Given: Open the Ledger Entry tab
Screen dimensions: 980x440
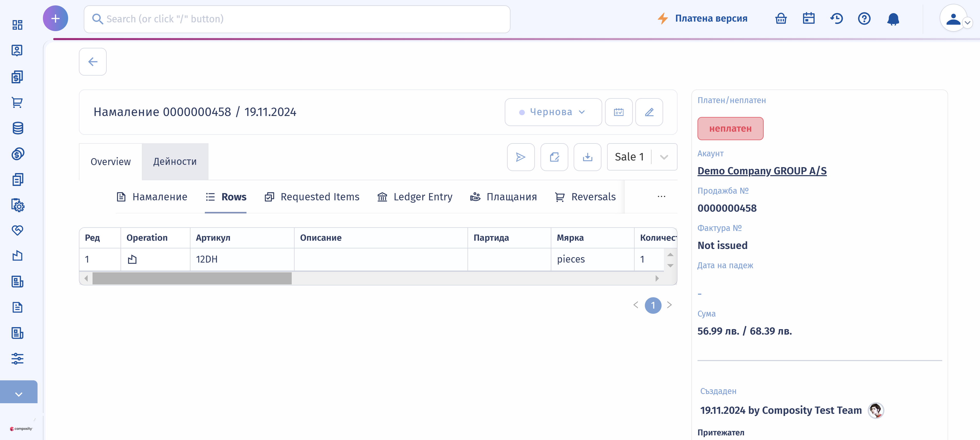Looking at the screenshot, I should click(x=415, y=197).
